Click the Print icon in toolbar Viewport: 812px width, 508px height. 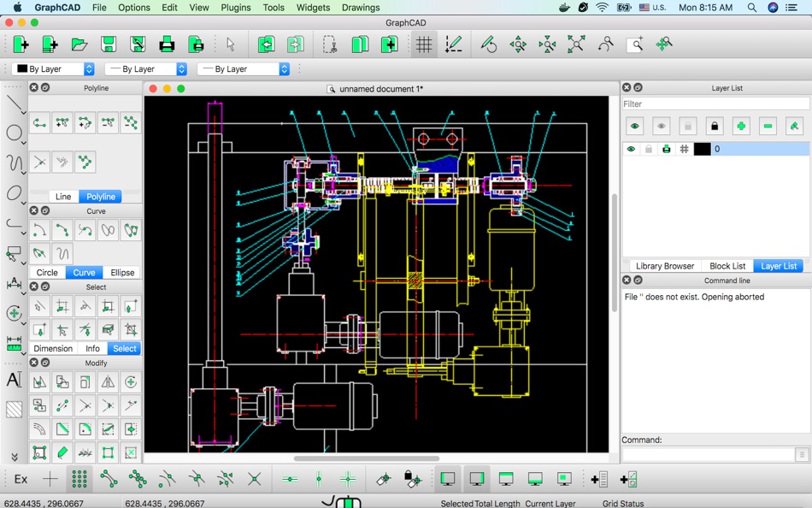point(167,44)
